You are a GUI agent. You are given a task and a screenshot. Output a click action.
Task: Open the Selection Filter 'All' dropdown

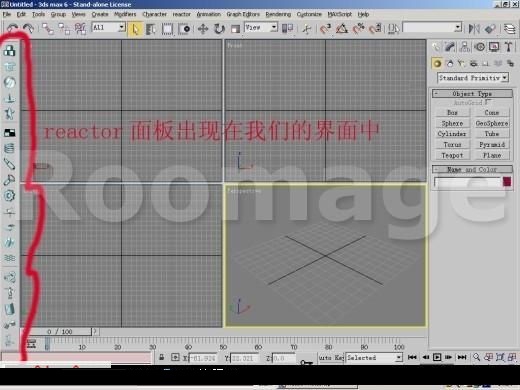point(109,27)
